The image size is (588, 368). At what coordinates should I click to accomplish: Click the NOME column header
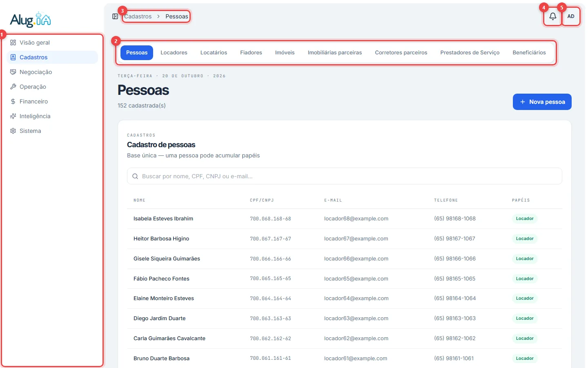pos(139,200)
